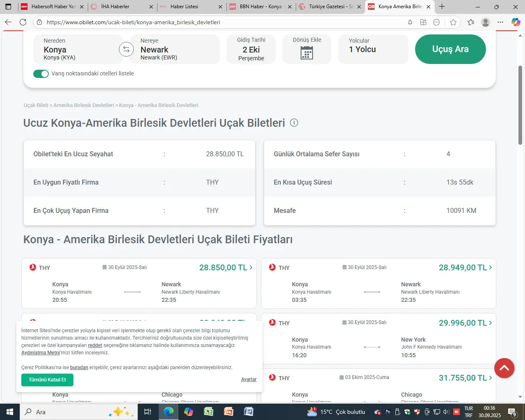Click the red scroll-to-top arrow button
525x420 pixels.
point(504,368)
